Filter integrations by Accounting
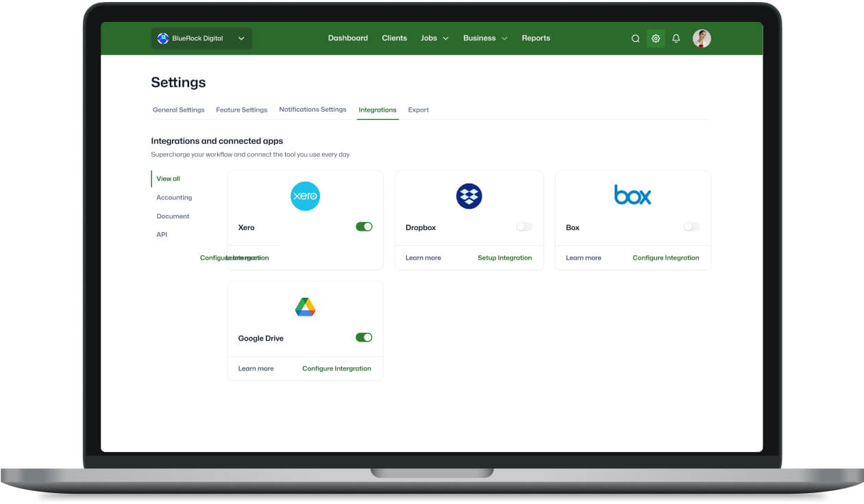 click(x=174, y=197)
